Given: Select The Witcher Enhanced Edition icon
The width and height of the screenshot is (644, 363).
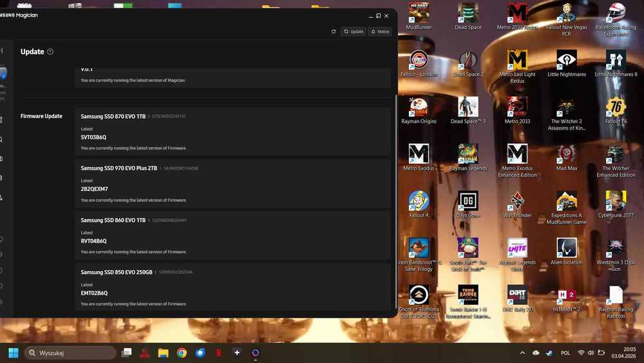Looking at the screenshot, I should [616, 161].
